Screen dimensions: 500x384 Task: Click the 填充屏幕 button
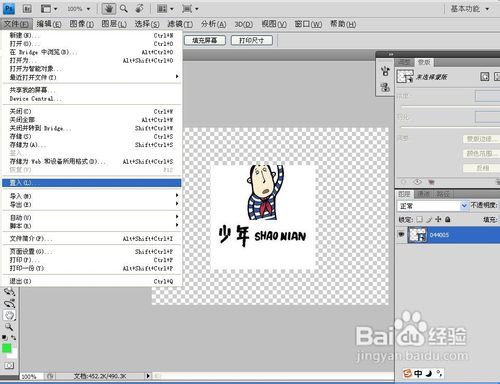[205, 40]
